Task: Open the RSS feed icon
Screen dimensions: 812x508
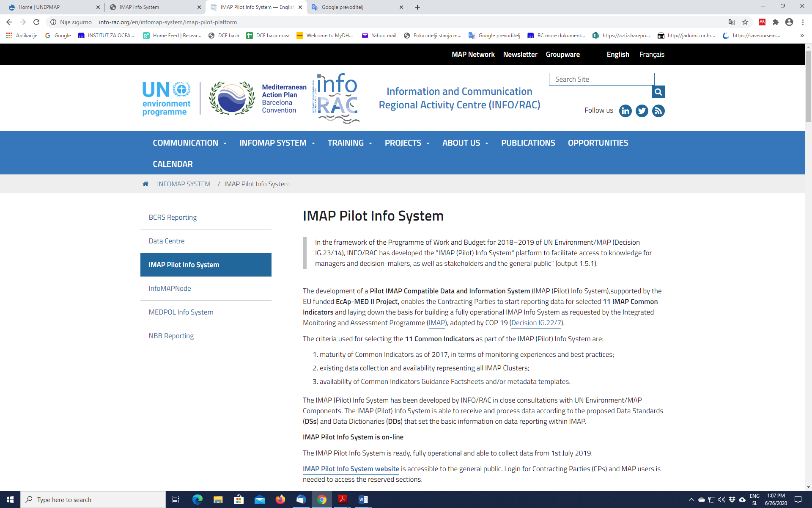Action: (x=658, y=111)
